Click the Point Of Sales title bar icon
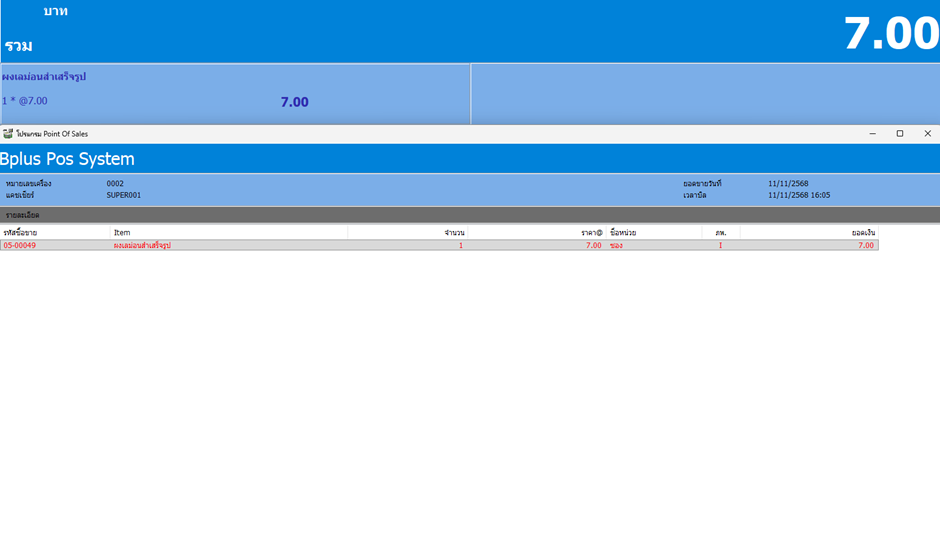 pos(8,133)
